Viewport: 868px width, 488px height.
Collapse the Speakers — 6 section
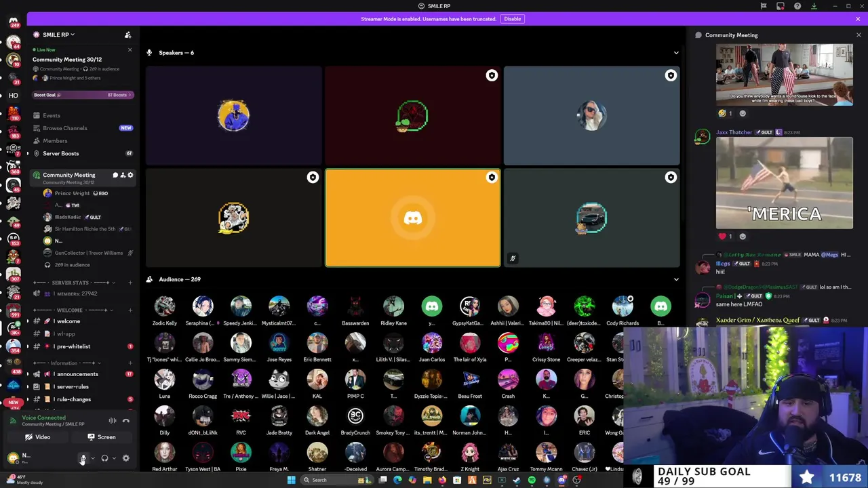675,53
